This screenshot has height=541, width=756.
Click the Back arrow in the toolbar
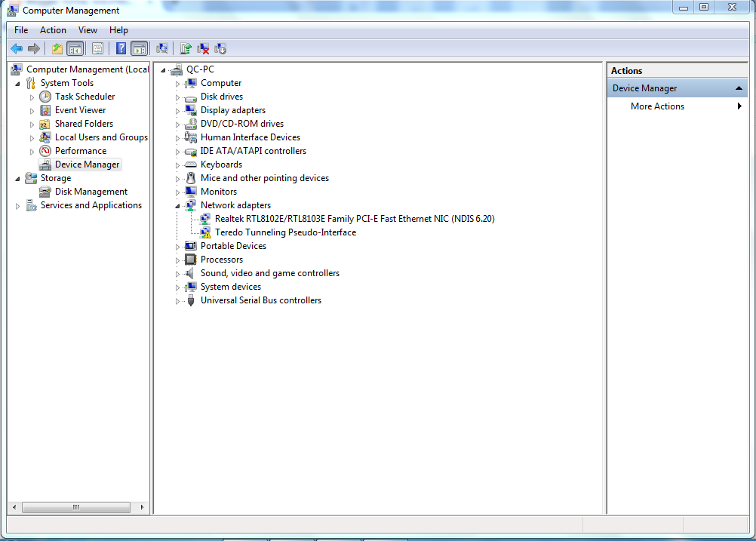17,48
